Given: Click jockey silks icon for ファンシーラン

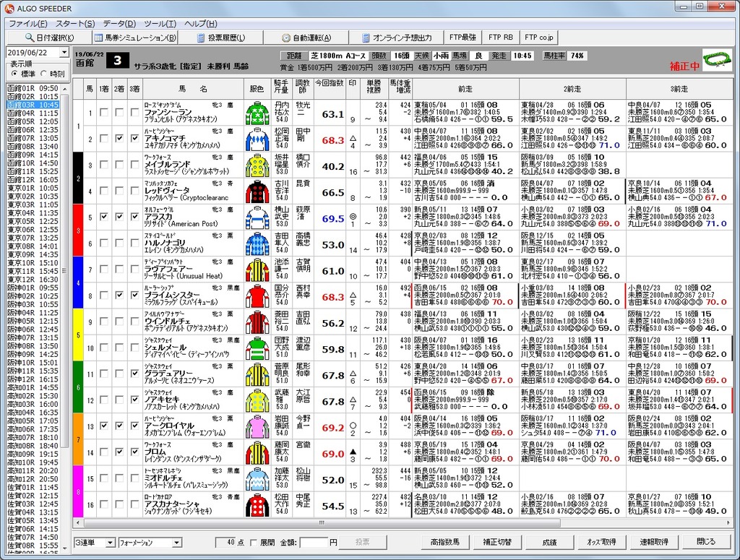Looking at the screenshot, I should tap(257, 113).
